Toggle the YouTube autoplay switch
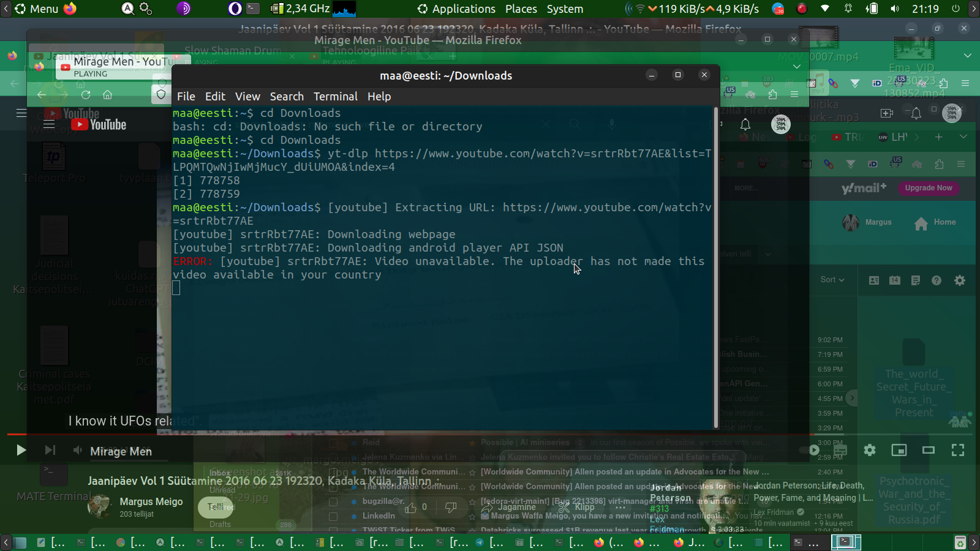The image size is (980, 551). [810, 451]
